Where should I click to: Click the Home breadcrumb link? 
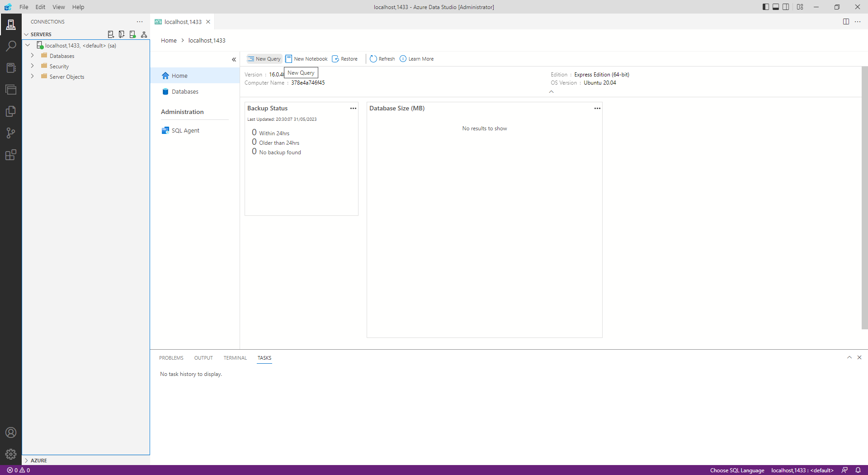click(x=169, y=40)
